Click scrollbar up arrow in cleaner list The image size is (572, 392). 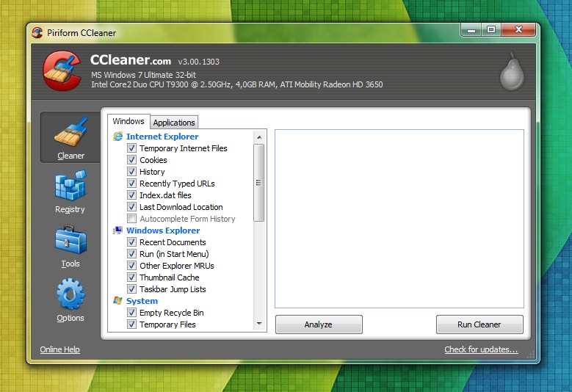click(x=259, y=137)
